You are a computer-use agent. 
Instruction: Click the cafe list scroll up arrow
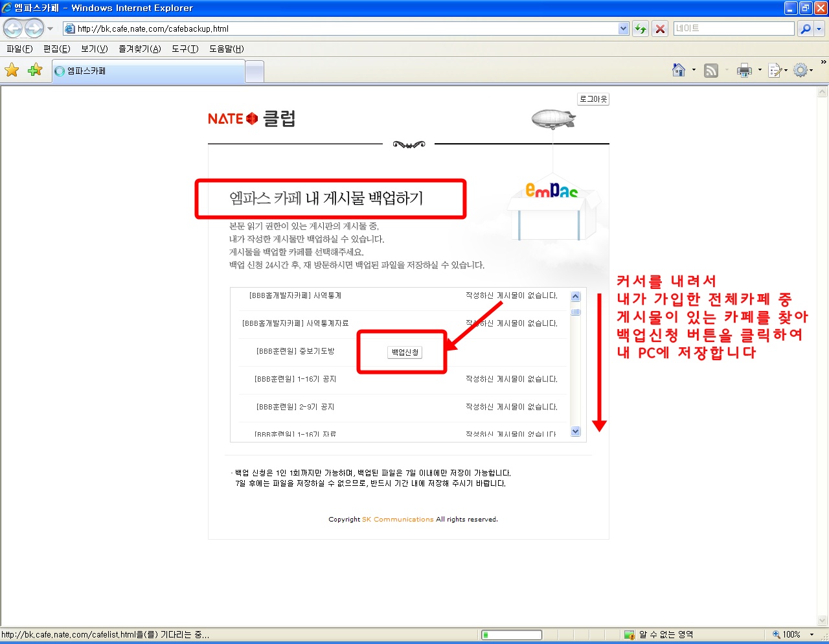tap(576, 297)
